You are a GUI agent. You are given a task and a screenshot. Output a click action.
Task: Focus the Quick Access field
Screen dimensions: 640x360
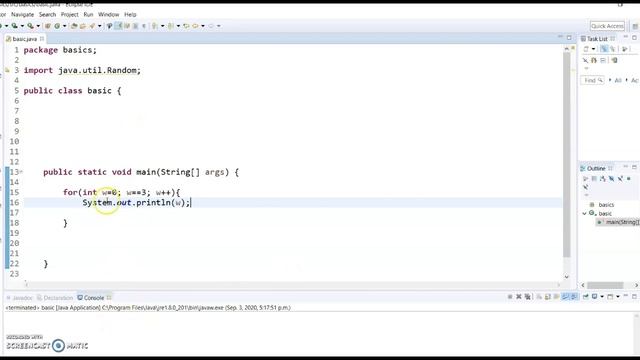point(607,26)
